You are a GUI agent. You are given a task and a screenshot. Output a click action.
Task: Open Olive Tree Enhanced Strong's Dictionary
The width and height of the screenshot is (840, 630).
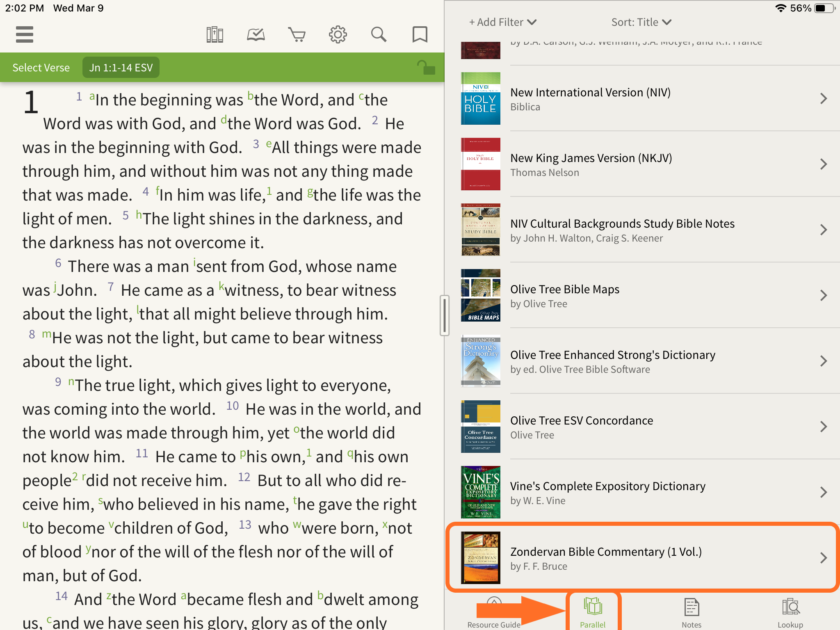pos(642,361)
